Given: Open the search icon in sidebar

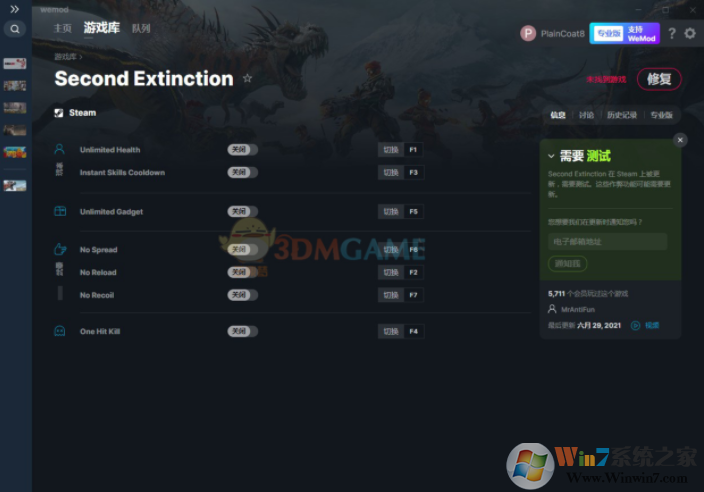Looking at the screenshot, I should coord(15,29).
